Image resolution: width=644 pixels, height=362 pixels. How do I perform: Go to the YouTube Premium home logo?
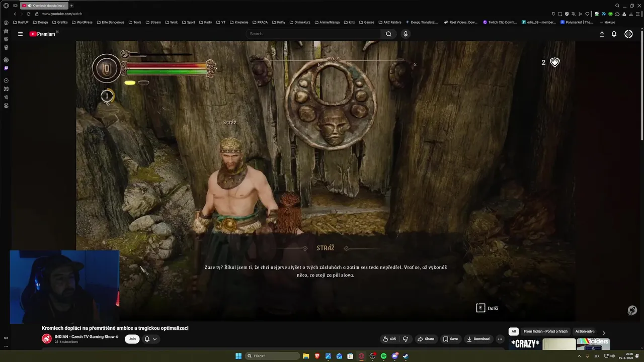coord(43,34)
